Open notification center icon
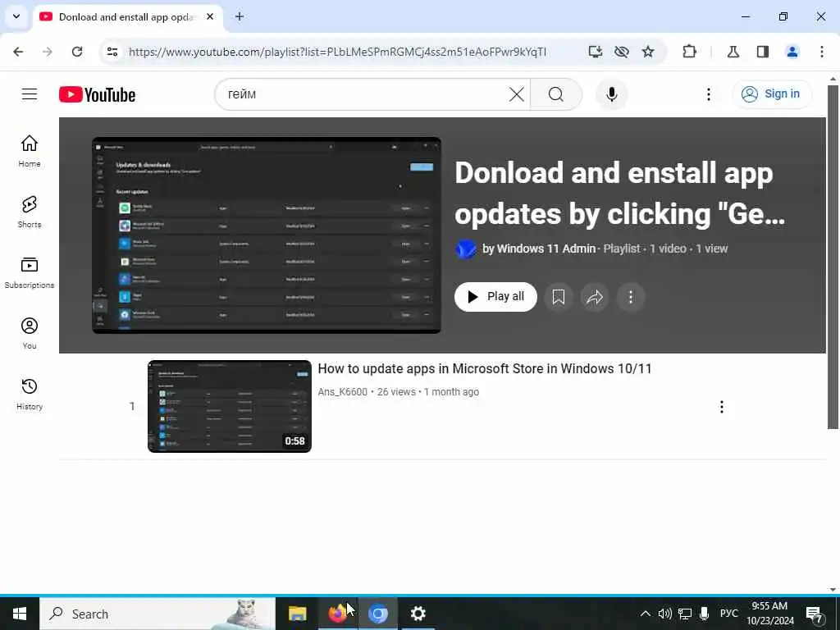Viewport: 840px width, 630px height. coord(815,614)
